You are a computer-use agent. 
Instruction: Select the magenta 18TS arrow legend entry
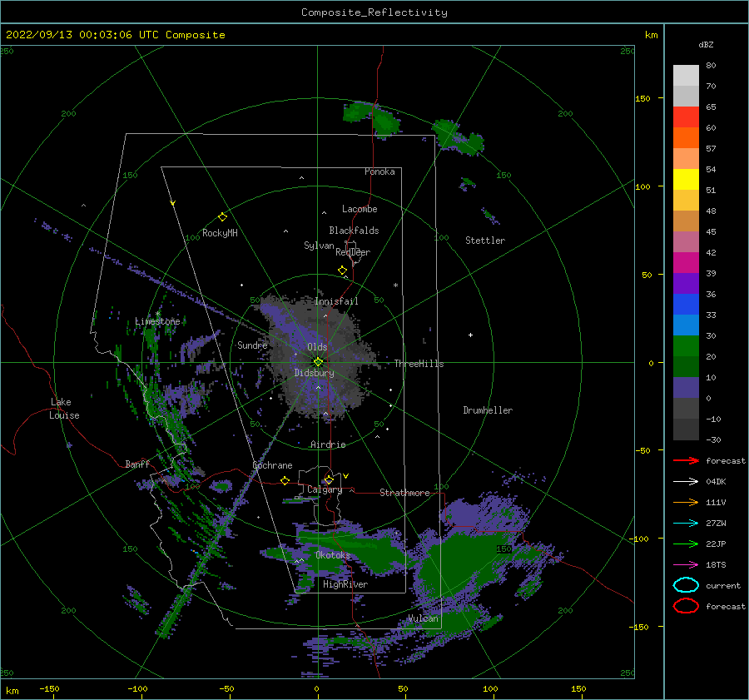pos(686,565)
